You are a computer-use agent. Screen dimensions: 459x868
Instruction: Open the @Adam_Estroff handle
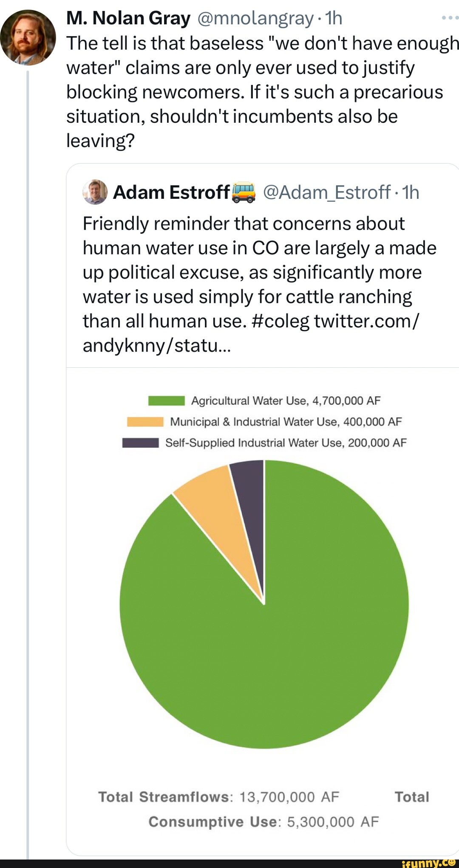tap(327, 192)
